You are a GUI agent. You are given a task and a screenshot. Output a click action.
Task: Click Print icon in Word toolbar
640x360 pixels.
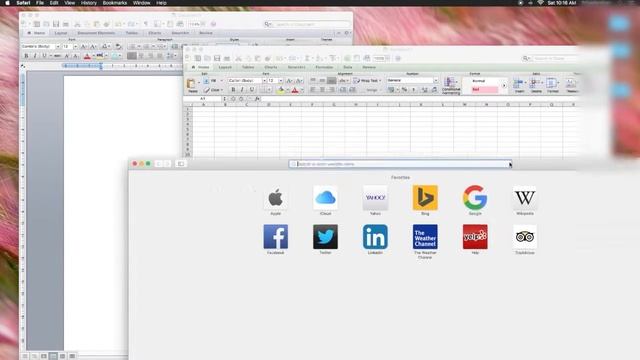66,24
